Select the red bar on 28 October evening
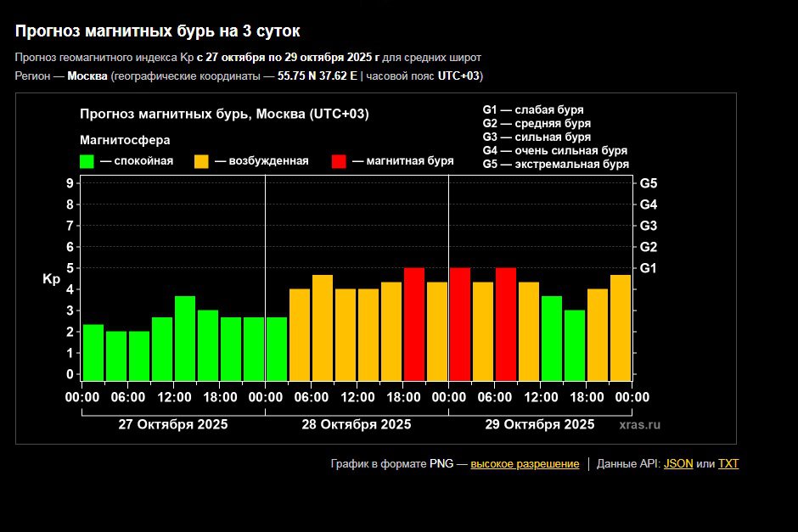Viewport: 798px width, 532px height. tap(414, 324)
